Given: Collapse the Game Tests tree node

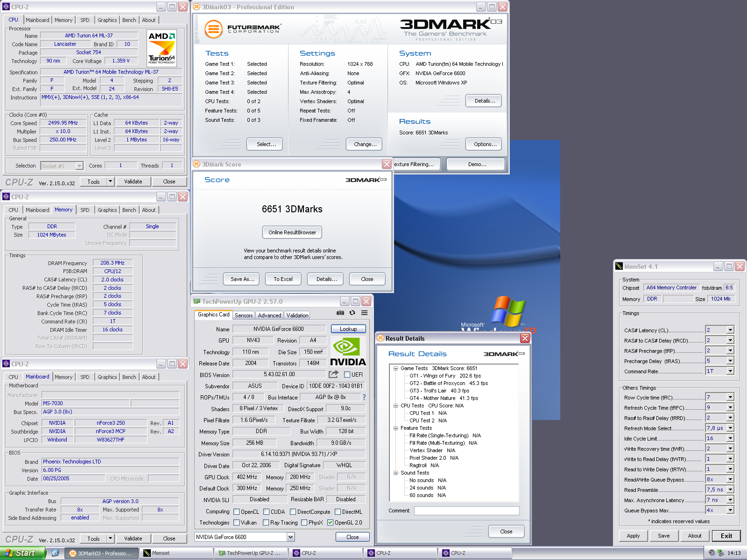Looking at the screenshot, I should tap(395, 368).
